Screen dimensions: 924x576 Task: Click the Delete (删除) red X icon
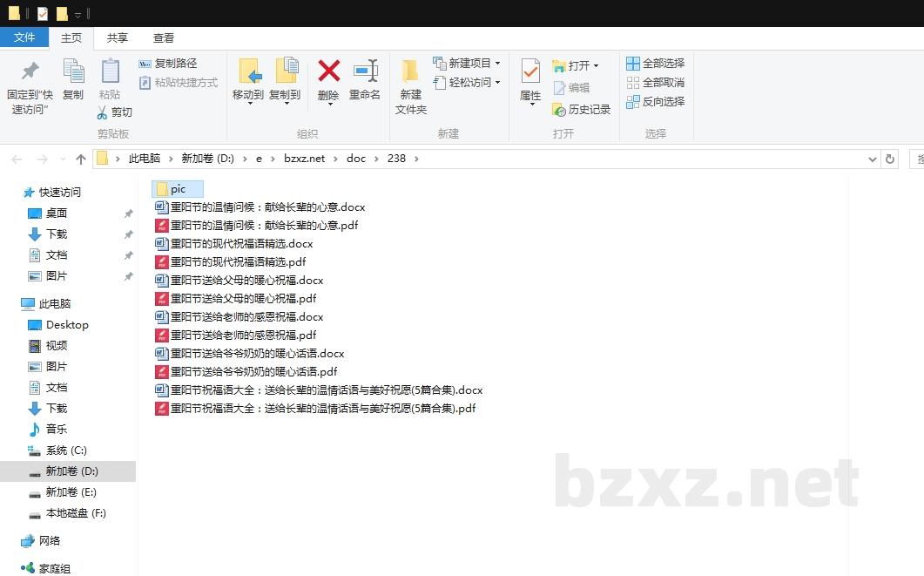coord(328,71)
